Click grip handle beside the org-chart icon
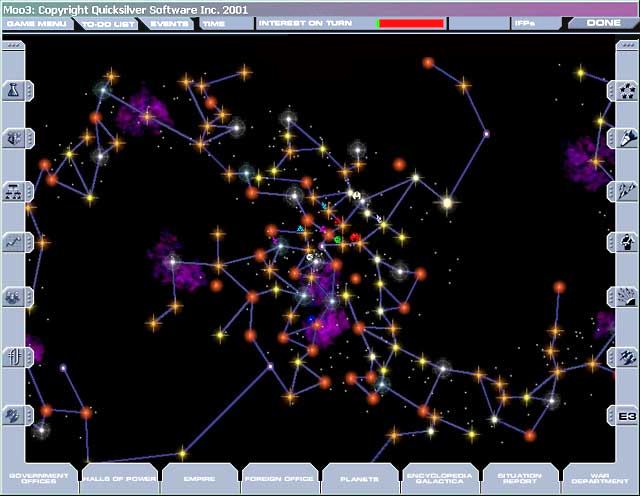 coord(29,191)
